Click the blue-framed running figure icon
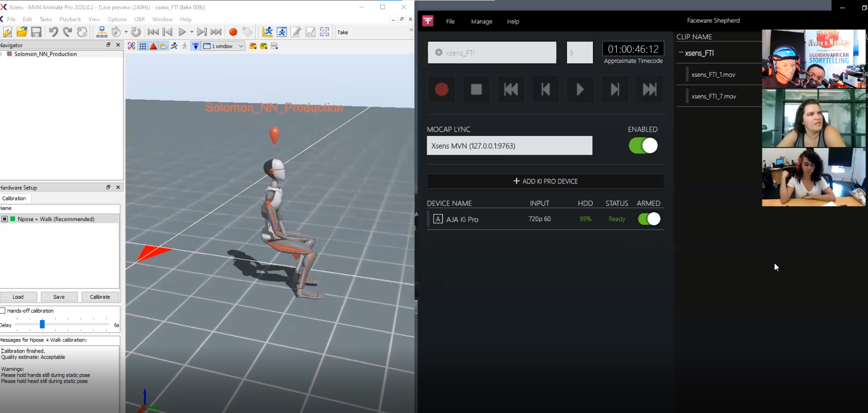 pos(282,32)
